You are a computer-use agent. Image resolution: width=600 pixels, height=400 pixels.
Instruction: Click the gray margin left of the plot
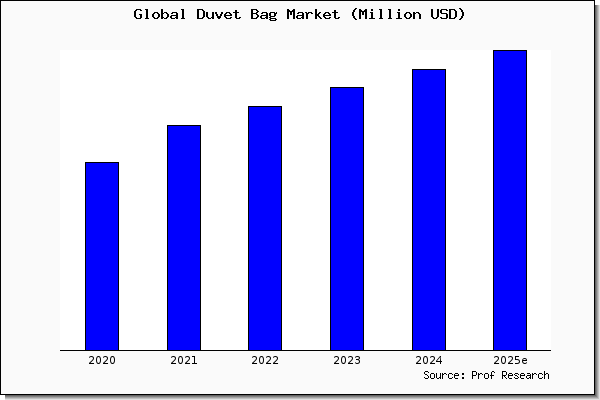30,200
